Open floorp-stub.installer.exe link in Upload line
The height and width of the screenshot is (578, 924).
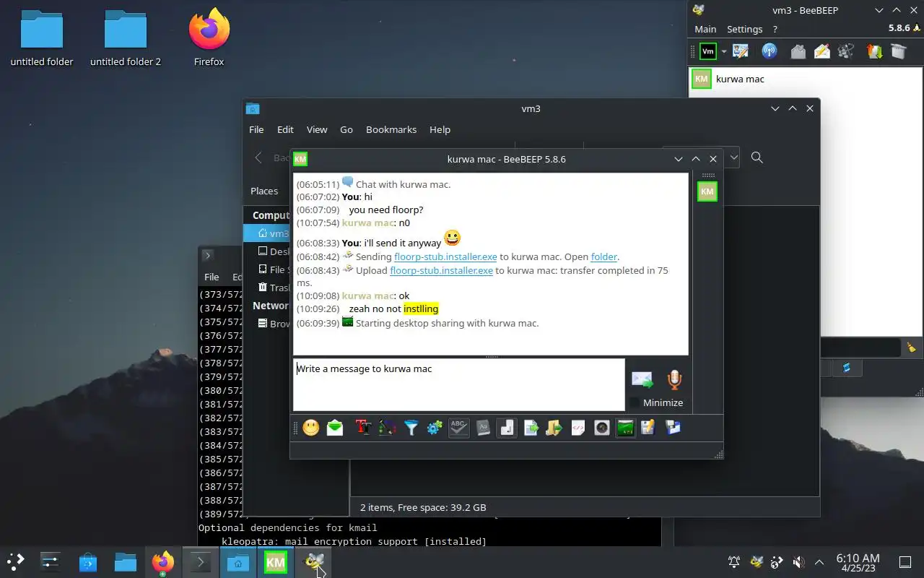(441, 270)
